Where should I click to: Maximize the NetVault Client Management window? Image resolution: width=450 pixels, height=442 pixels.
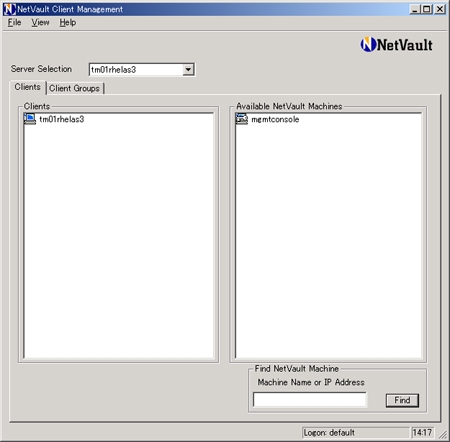tap(427, 9)
